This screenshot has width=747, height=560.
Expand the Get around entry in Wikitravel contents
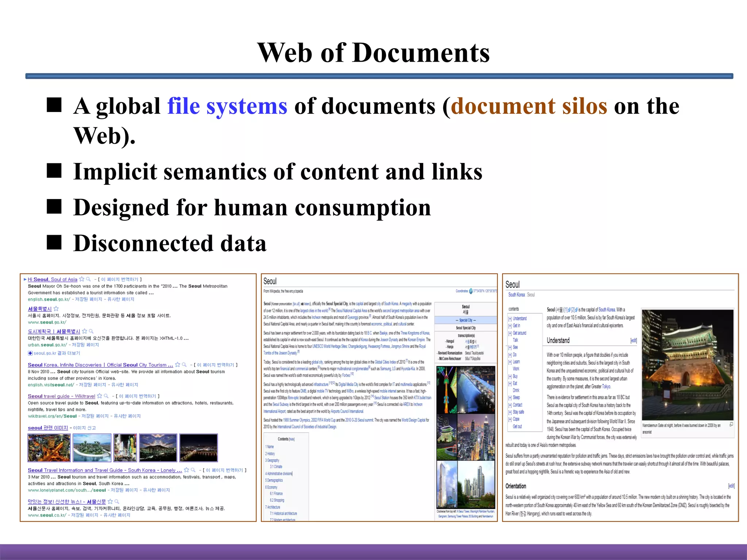coord(510,333)
